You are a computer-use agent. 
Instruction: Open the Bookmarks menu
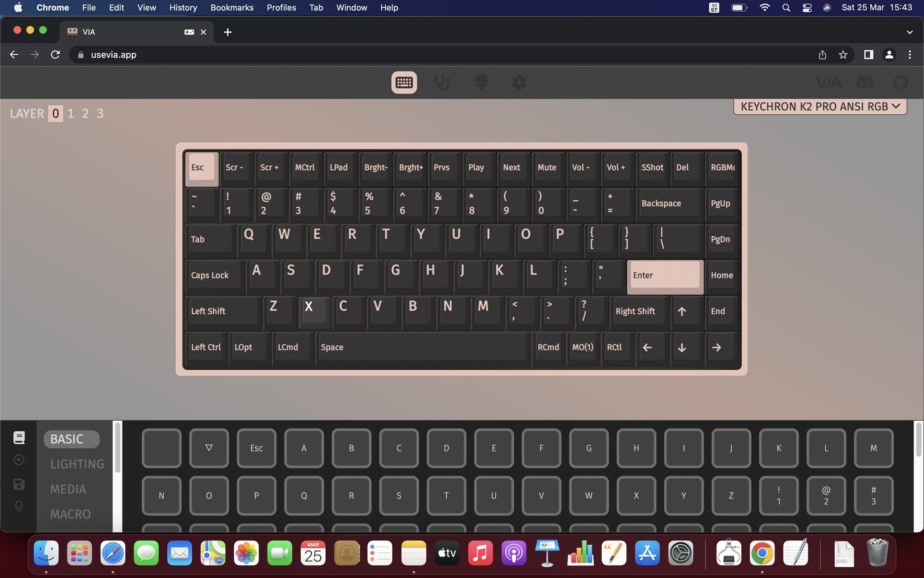(x=232, y=8)
